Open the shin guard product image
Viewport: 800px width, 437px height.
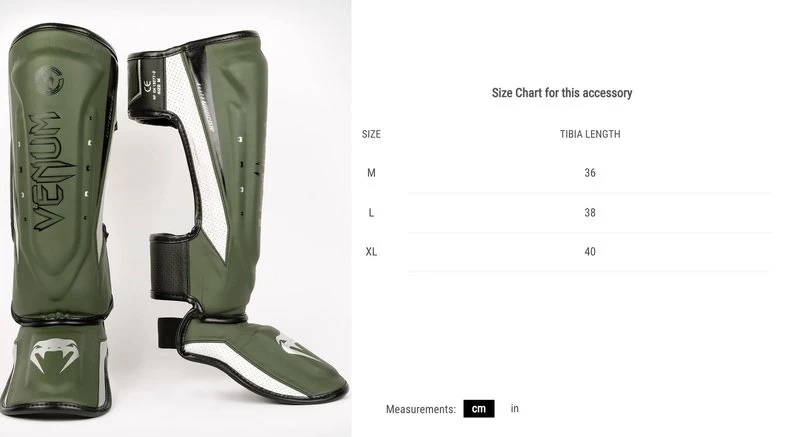[x=176, y=218]
